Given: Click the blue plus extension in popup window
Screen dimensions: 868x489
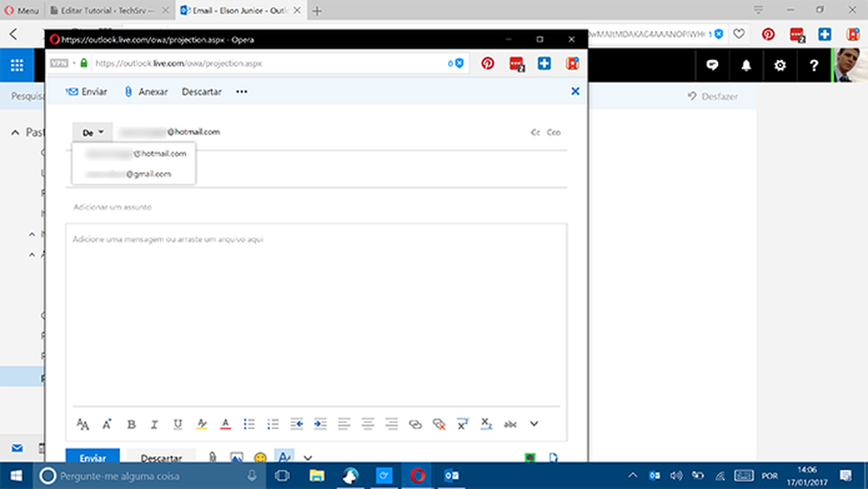Looking at the screenshot, I should coord(544,64).
